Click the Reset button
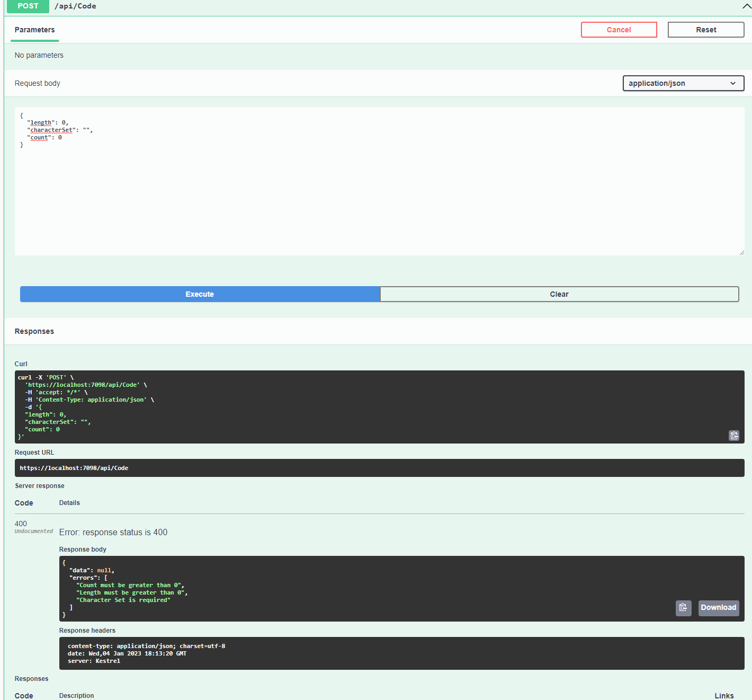 pyautogui.click(x=706, y=30)
